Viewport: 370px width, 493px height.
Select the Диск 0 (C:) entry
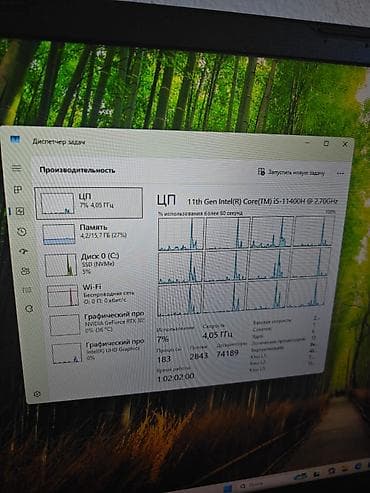click(x=93, y=264)
